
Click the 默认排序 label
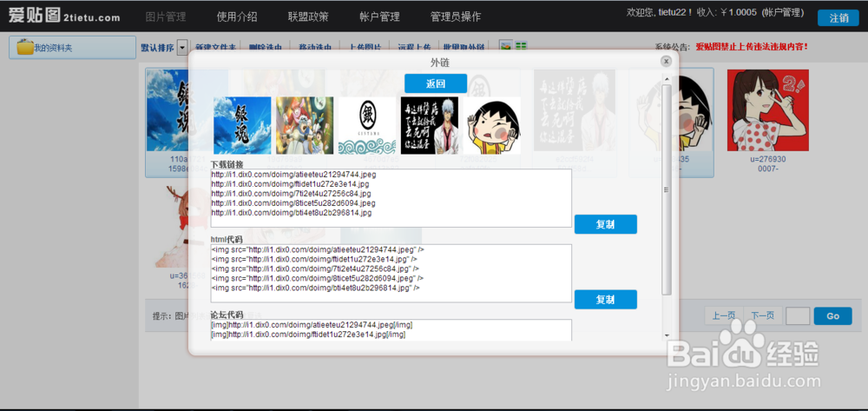158,48
